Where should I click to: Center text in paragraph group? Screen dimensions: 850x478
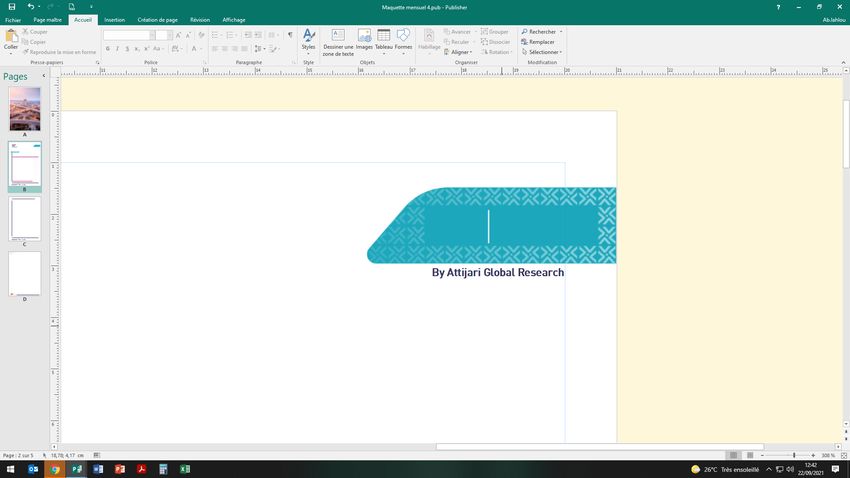click(224, 49)
